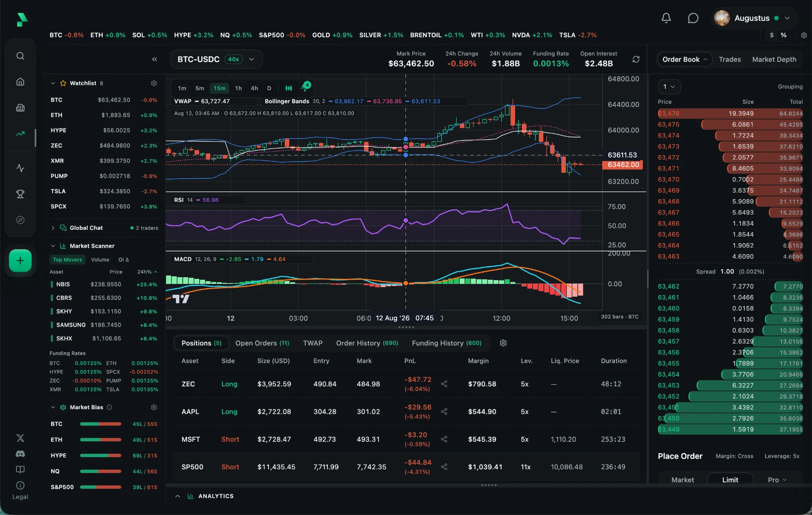Show Market Bias info tooltip icon
812x515 pixels.
tap(110, 407)
